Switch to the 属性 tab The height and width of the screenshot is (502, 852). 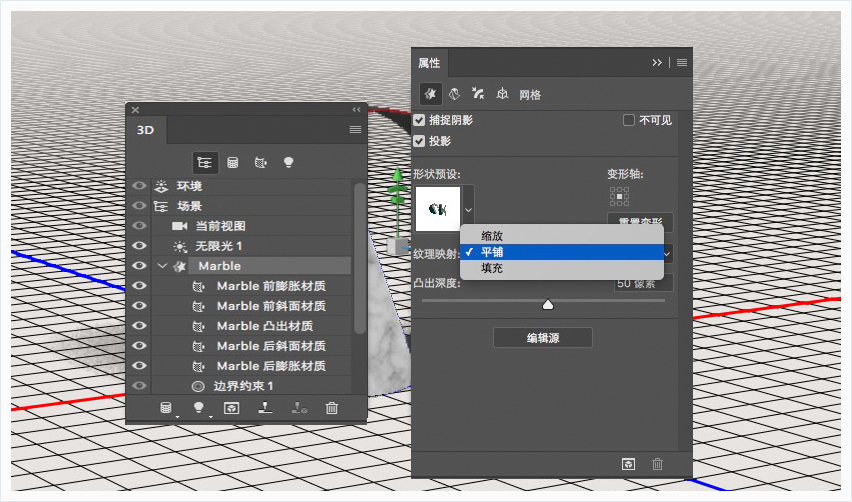coord(429,63)
